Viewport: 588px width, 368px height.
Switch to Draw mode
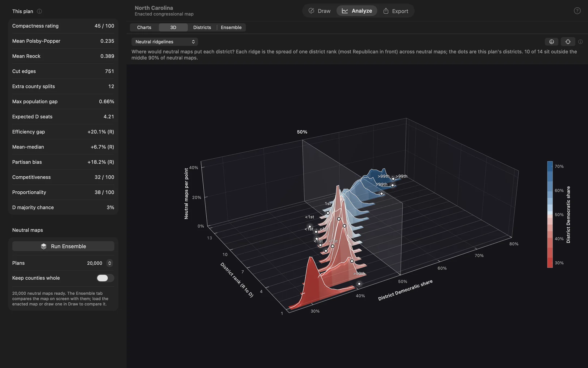pos(319,11)
